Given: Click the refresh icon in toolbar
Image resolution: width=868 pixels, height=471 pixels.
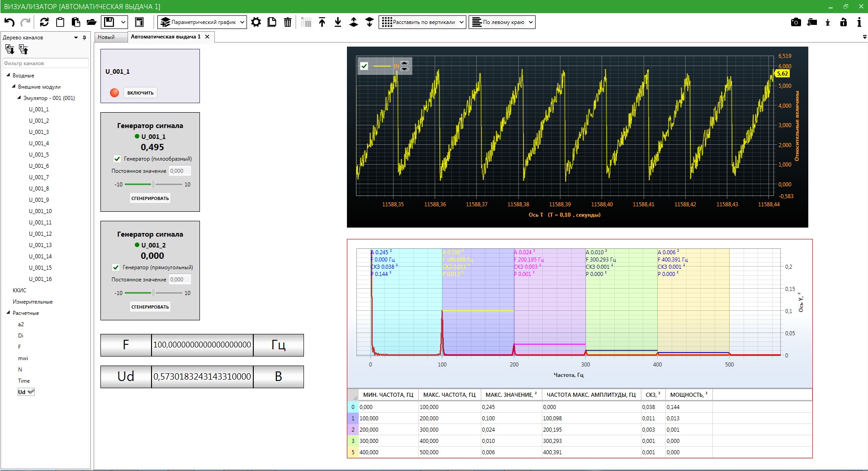Looking at the screenshot, I should 44,22.
